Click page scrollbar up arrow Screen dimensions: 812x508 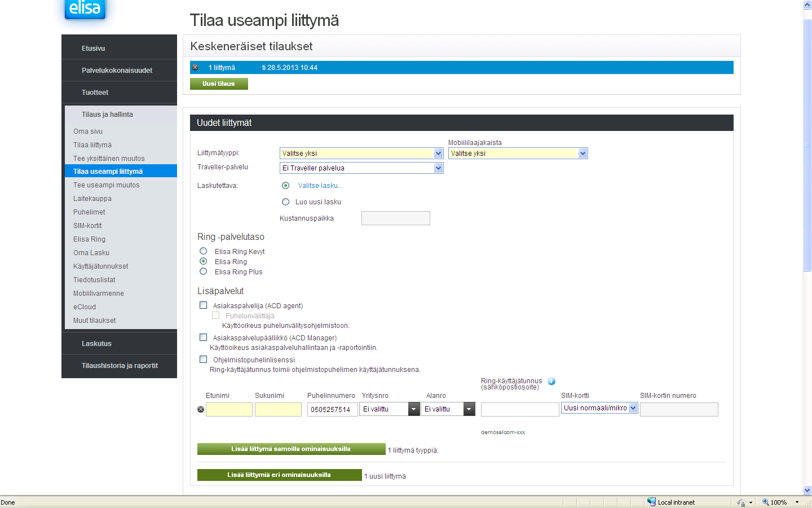tap(807, 5)
